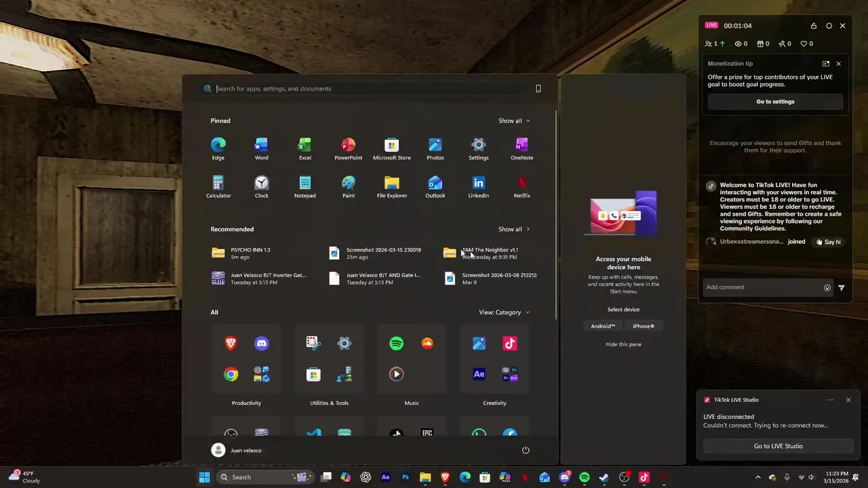The width and height of the screenshot is (868, 488).
Task: Open Juan velasco user account menu
Action: pyautogui.click(x=237, y=450)
